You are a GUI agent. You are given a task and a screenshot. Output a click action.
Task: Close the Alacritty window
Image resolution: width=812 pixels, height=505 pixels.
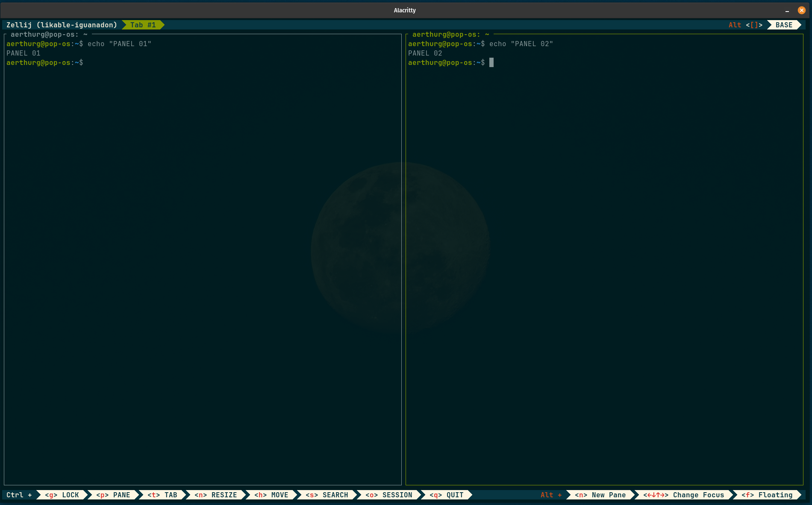click(x=801, y=10)
